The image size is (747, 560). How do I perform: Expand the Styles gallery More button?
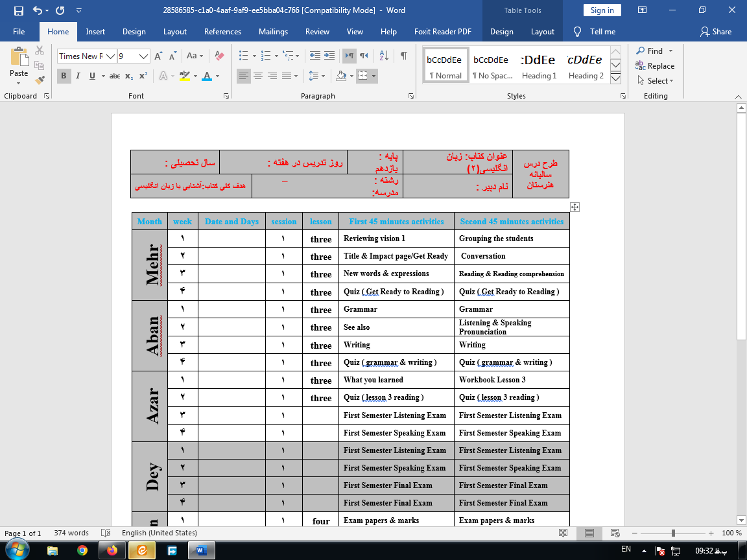click(x=615, y=78)
